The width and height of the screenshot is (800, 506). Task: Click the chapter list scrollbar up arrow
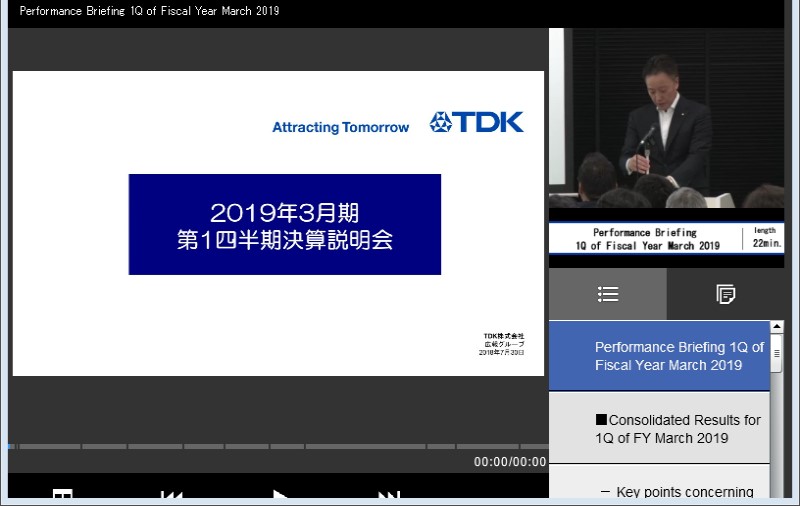(777, 327)
